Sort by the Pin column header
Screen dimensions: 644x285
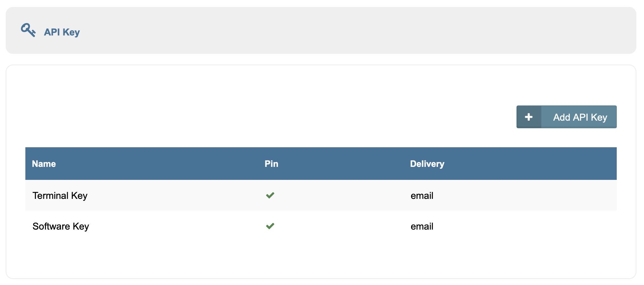(271, 164)
